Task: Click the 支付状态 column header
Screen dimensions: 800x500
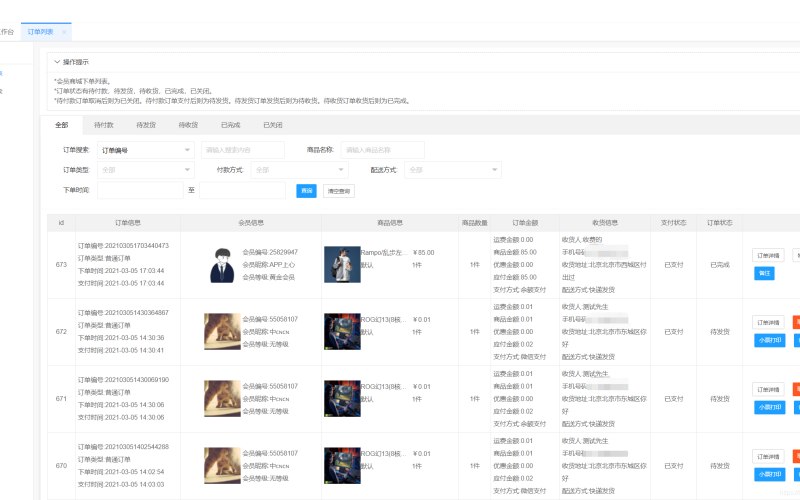Action: (673, 223)
